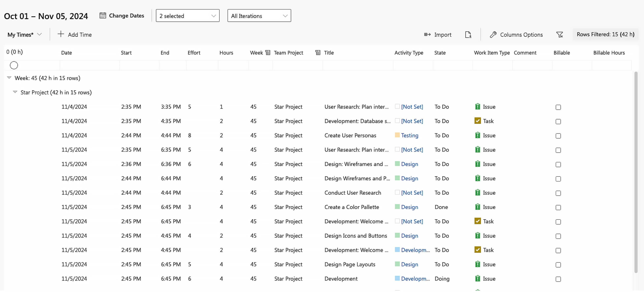The width and height of the screenshot is (644, 294).
Task: Click the Done state cell
Action: [441, 207]
